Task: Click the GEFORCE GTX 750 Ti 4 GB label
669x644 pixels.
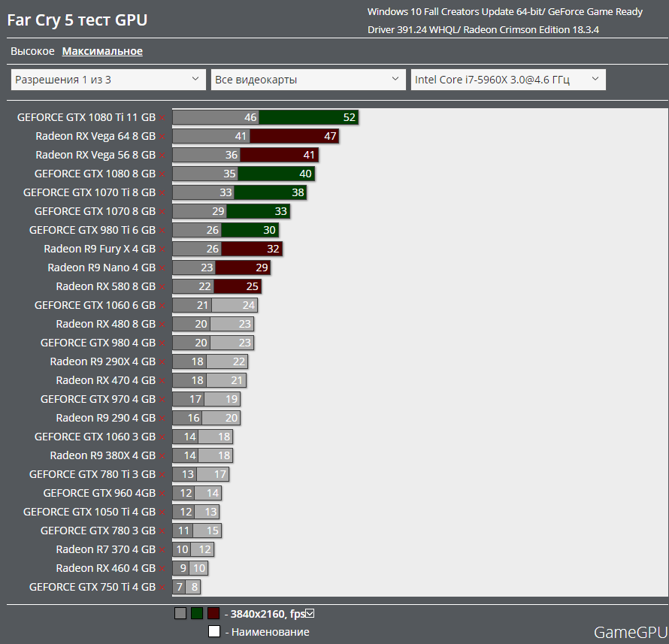Action: click(92, 587)
